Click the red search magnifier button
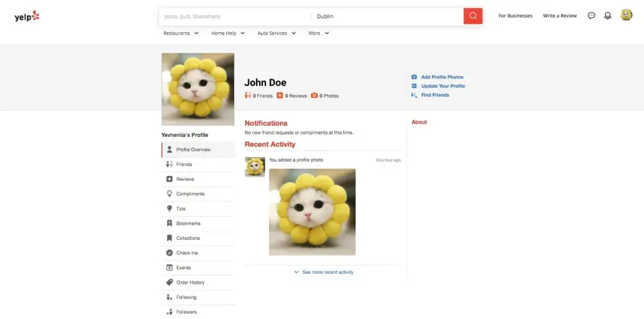 [x=473, y=16]
